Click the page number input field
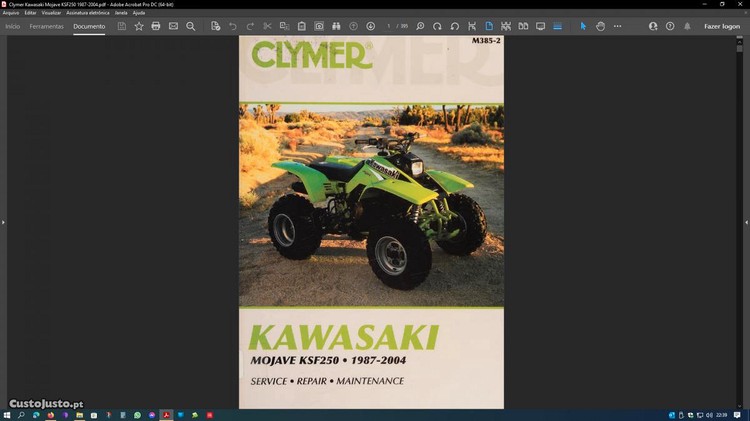The width and height of the screenshot is (750, 421). [390, 26]
